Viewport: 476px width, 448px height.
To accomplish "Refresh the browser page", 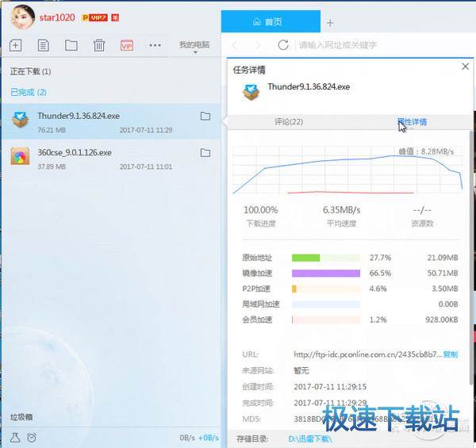I will coord(283,45).
